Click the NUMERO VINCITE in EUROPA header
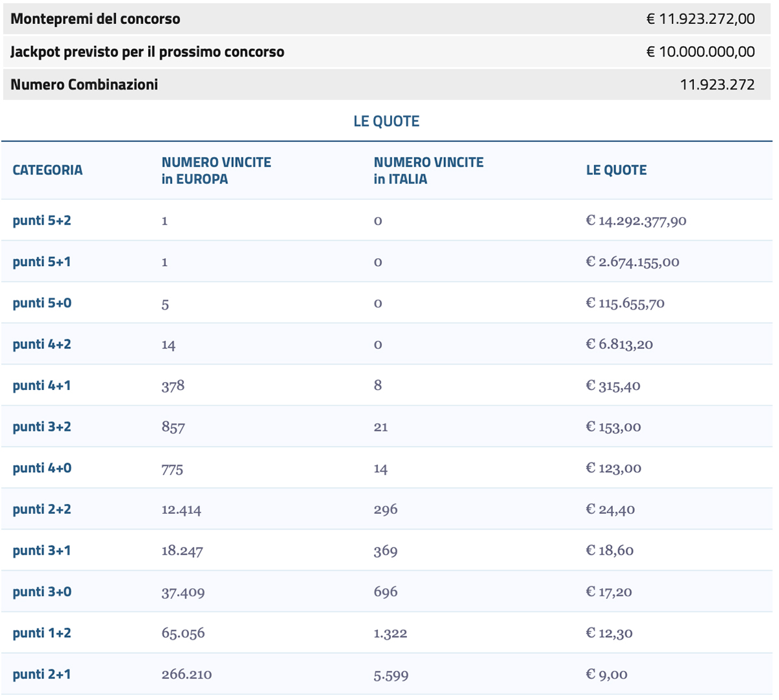The image size is (779, 700). pyautogui.click(x=217, y=170)
